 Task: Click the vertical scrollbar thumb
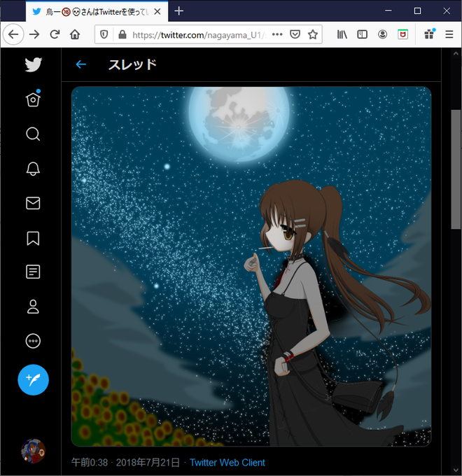tap(456, 169)
